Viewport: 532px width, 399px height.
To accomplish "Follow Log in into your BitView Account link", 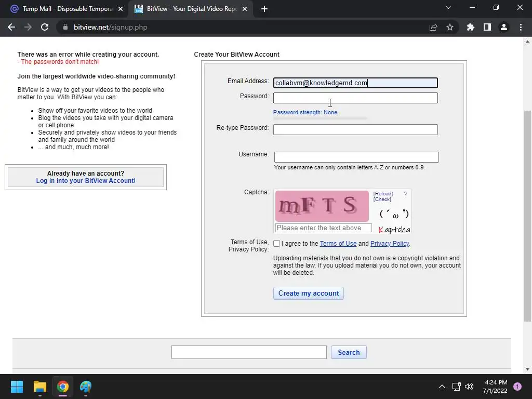I will (x=86, y=181).
